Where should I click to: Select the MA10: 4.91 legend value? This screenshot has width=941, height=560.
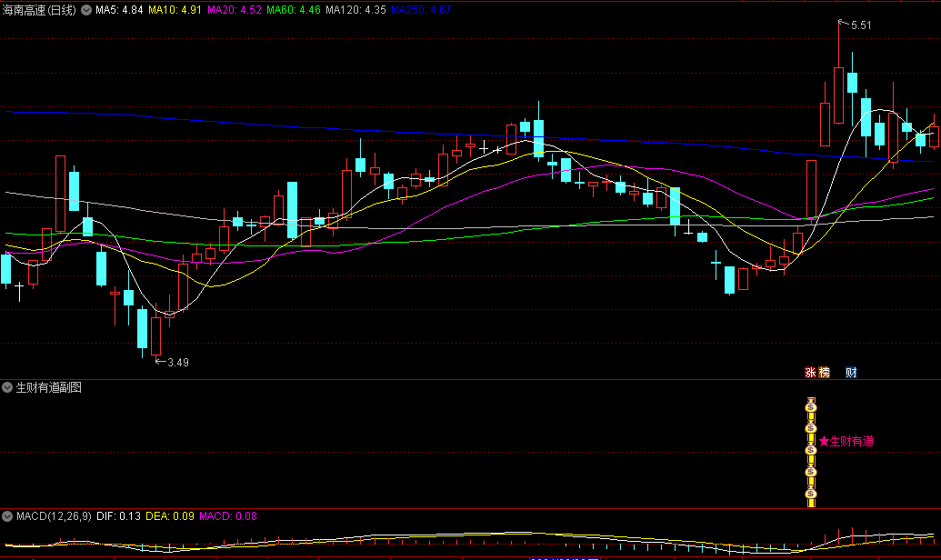click(175, 10)
